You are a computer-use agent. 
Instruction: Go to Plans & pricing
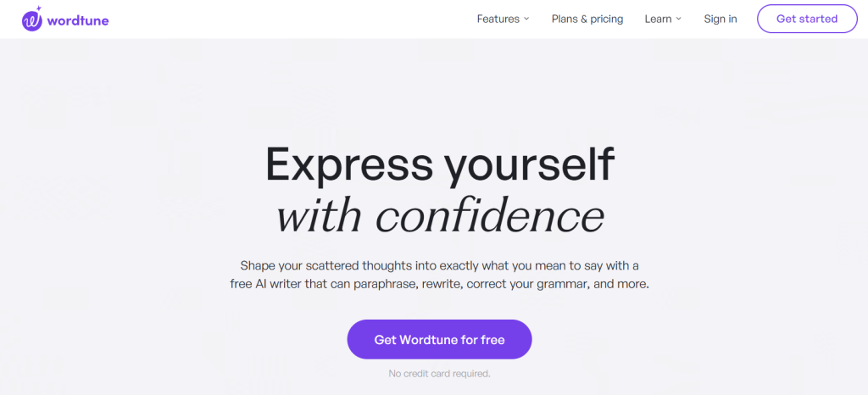click(587, 19)
